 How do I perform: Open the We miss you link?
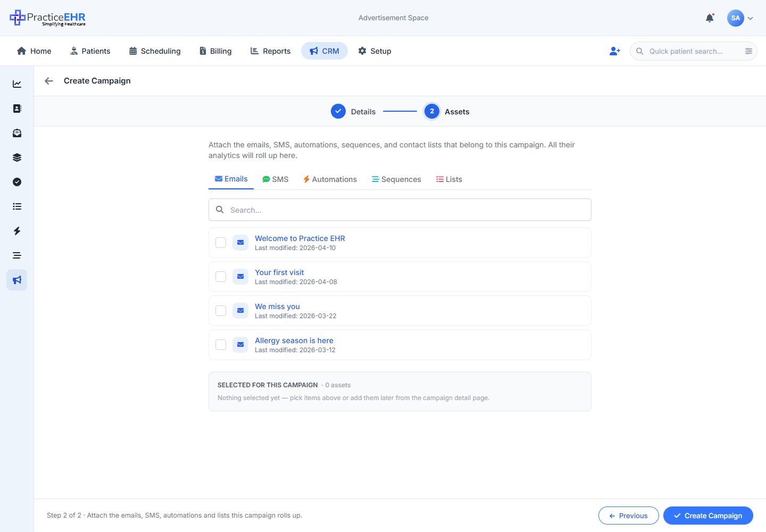[277, 306]
